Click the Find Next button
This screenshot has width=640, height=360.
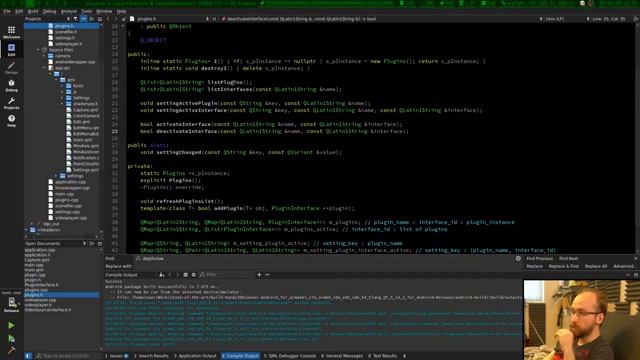click(x=568, y=258)
